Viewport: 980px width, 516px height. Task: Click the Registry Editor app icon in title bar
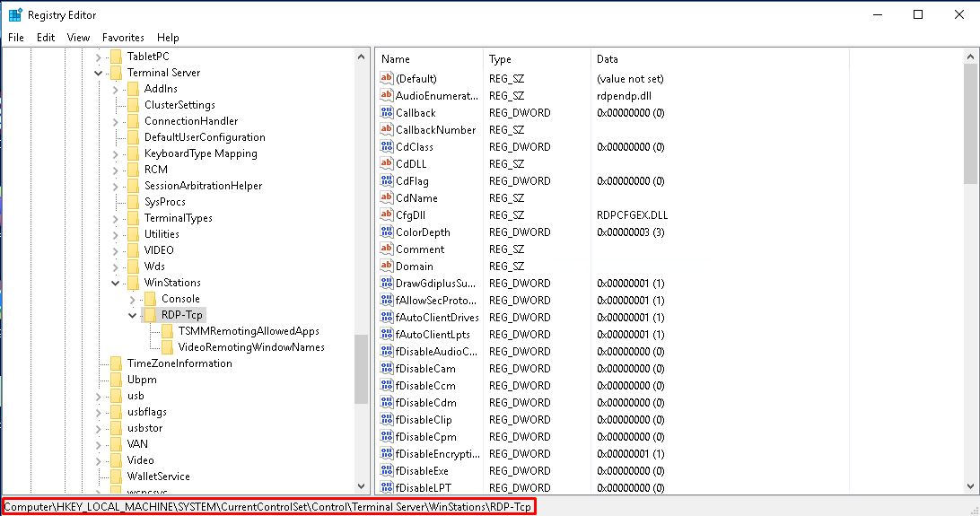(x=15, y=14)
